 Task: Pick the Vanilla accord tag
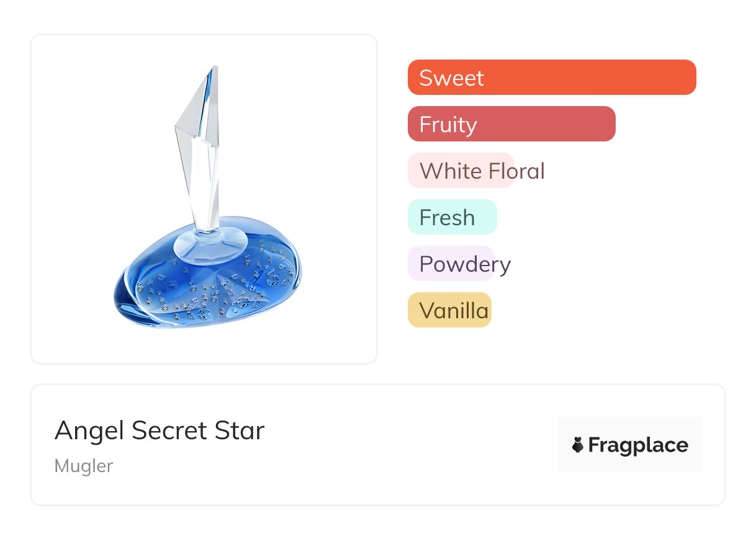click(449, 310)
